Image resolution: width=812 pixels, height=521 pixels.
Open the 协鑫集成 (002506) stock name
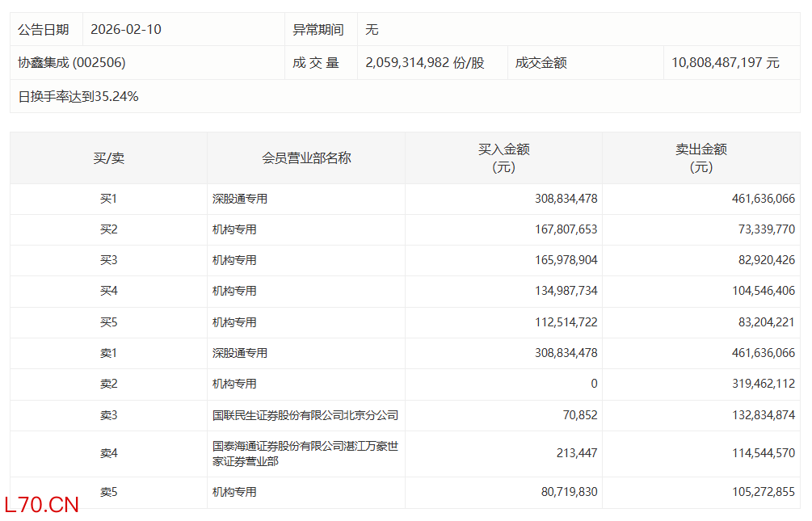point(72,62)
